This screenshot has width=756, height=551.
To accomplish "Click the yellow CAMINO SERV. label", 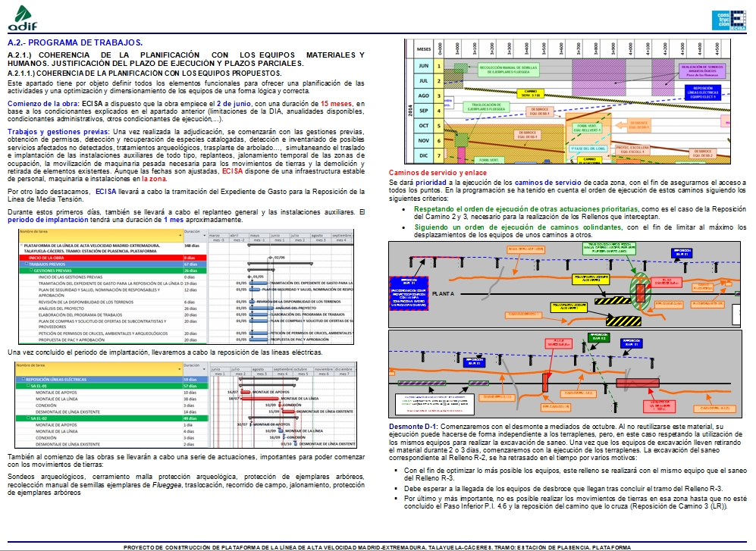I will click(x=530, y=93).
